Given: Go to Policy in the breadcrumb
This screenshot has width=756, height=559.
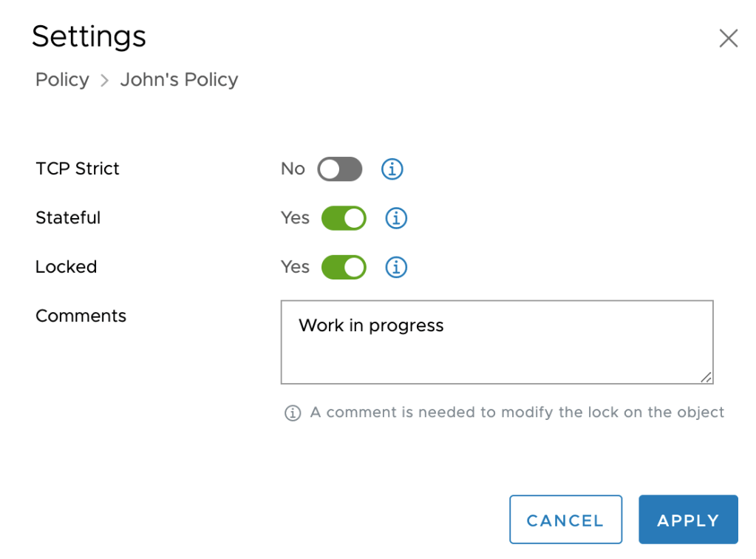Looking at the screenshot, I should click(62, 80).
